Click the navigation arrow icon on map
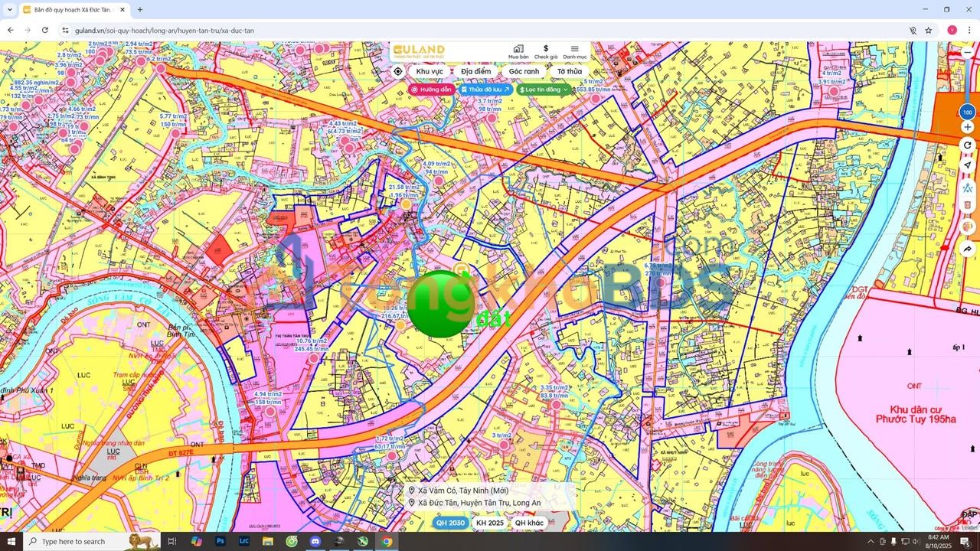This screenshot has width=980, height=551. (x=968, y=165)
